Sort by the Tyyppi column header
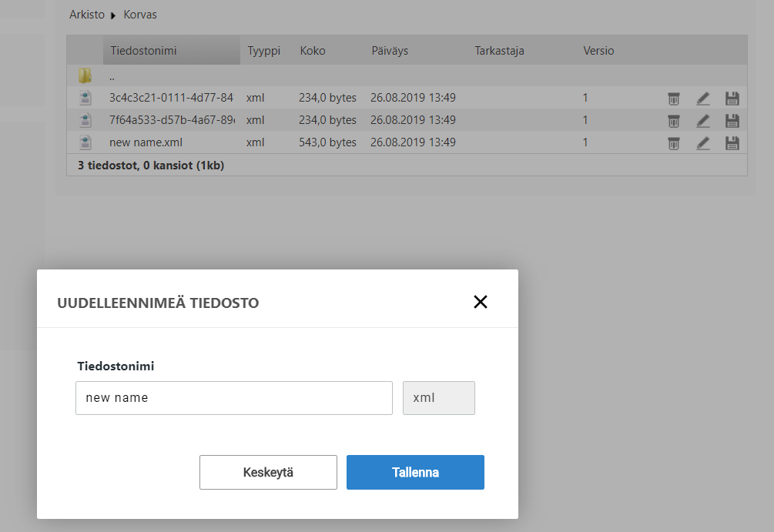Viewport: 774px width, 532px height. (x=263, y=51)
